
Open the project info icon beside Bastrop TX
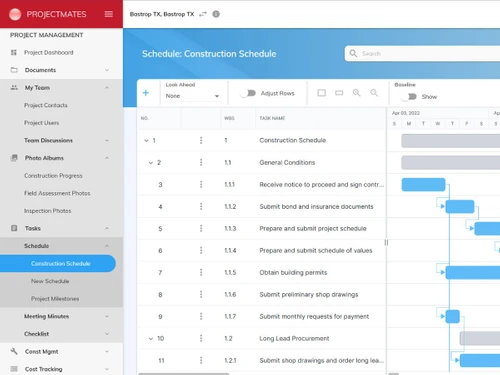point(216,14)
